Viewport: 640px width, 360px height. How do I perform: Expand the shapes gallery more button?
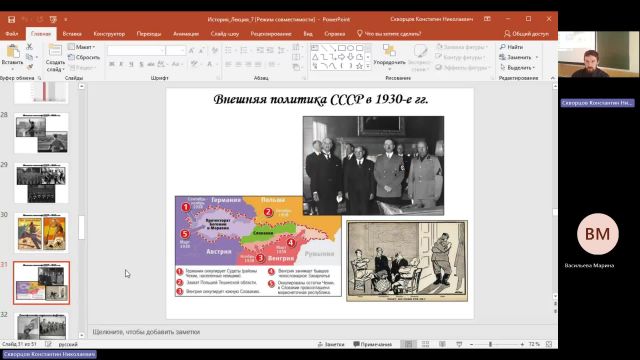pyautogui.click(x=368, y=66)
